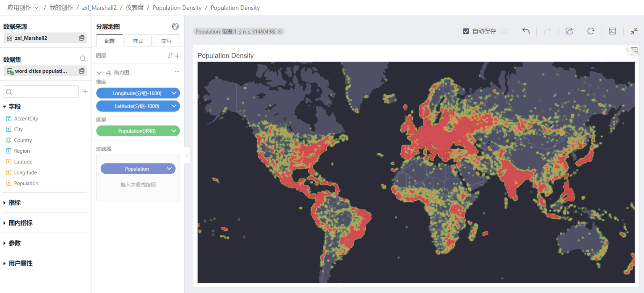
Task: Click the undo arrow icon
Action: pos(526,31)
